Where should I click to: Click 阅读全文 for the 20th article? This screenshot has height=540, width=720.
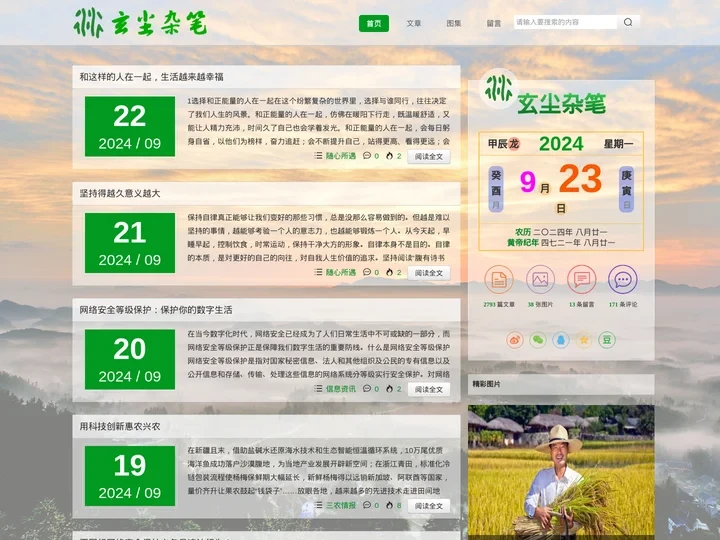[x=429, y=389]
